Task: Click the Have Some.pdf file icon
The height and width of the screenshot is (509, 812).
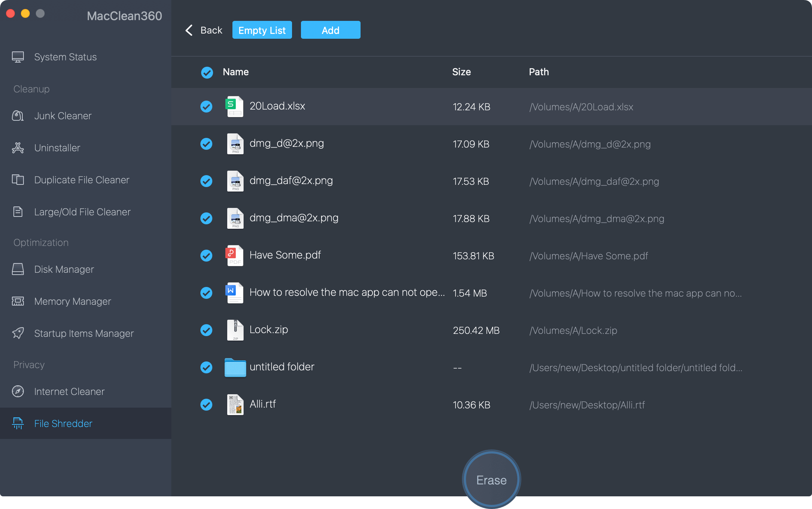Action: click(x=235, y=256)
